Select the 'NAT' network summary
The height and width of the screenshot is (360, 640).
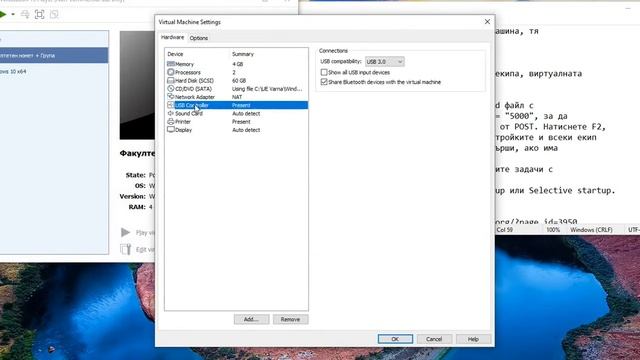[237, 97]
